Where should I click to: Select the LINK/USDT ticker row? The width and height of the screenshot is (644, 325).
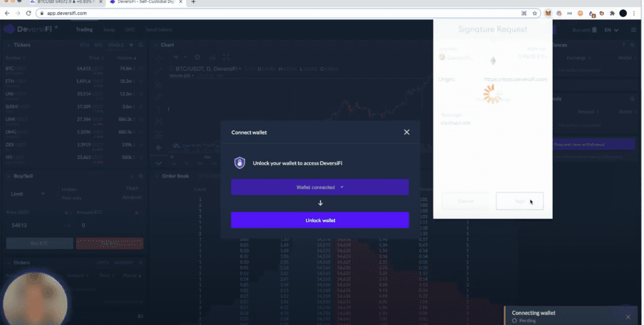coord(74,120)
